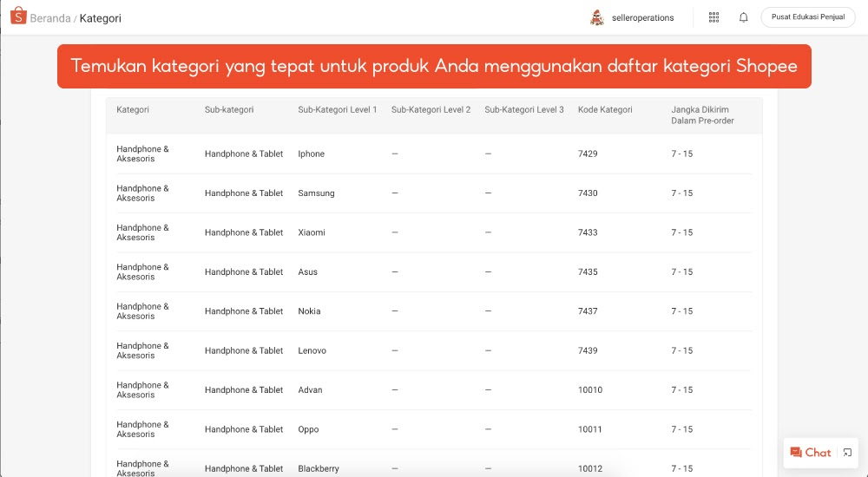Image resolution: width=868 pixels, height=477 pixels.
Task: Select the Nokia cell
Action: (309, 311)
